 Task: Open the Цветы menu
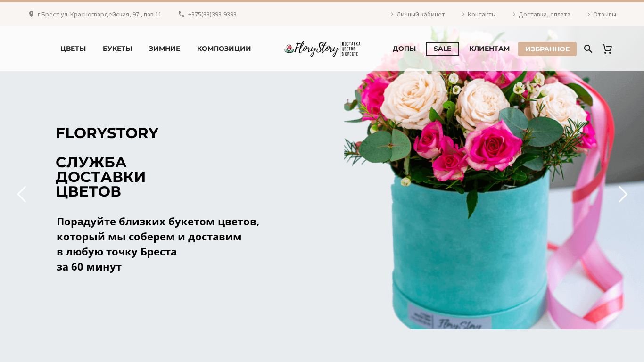click(73, 49)
